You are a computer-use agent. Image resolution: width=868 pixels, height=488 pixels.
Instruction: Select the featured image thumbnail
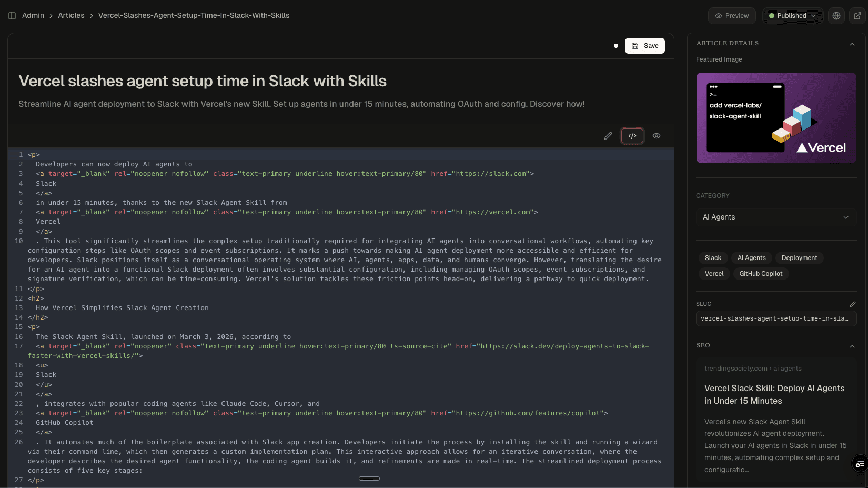775,118
